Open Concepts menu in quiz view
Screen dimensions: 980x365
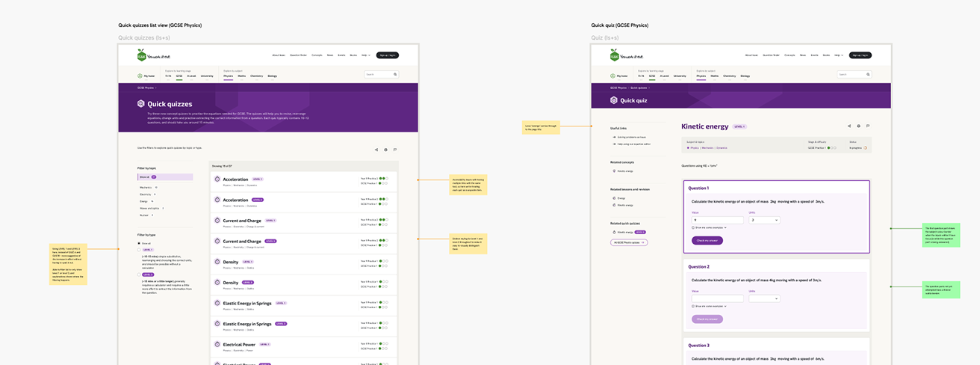[790, 55]
